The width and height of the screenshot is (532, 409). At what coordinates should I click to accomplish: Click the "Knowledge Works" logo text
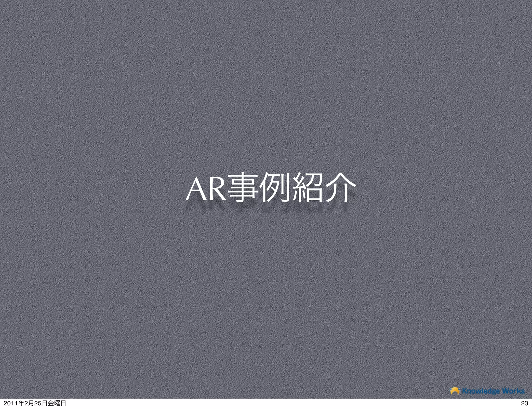[494, 391]
